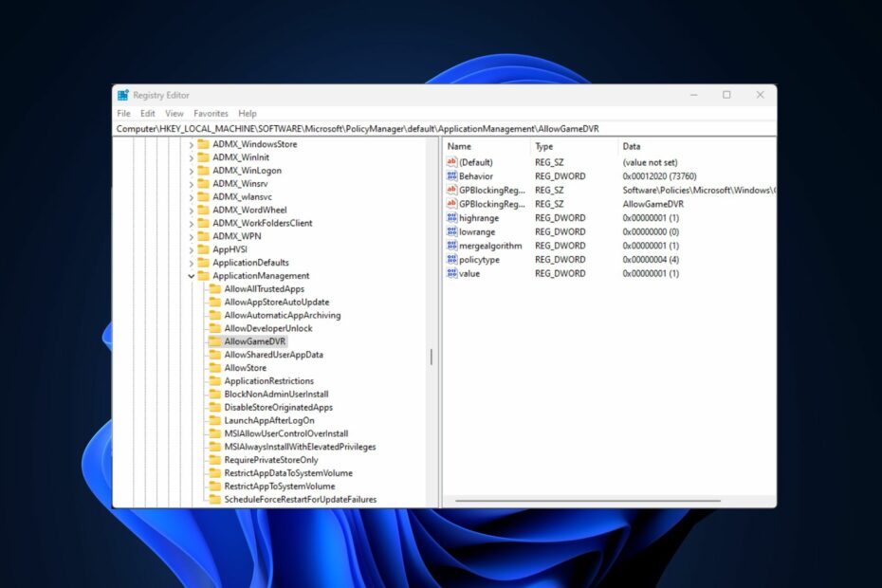This screenshot has height=588, width=882.
Task: Click the open AllowGameDVR folder icon
Action: pyautogui.click(x=215, y=341)
